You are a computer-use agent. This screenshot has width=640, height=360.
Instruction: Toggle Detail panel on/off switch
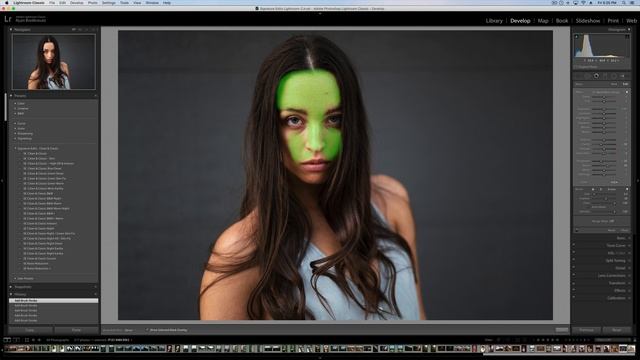(x=574, y=268)
